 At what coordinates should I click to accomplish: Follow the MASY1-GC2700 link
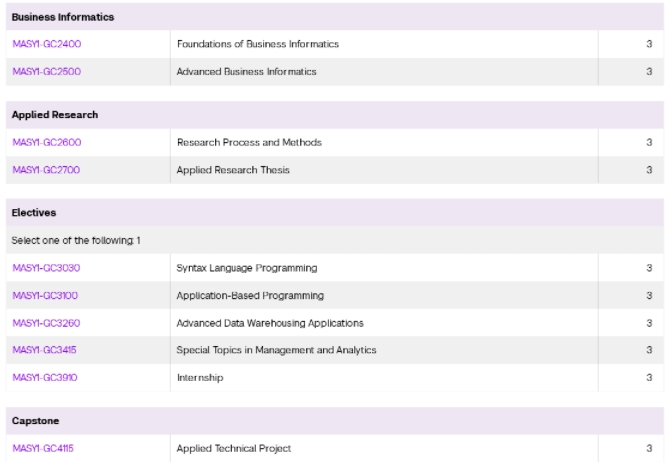[x=46, y=170]
